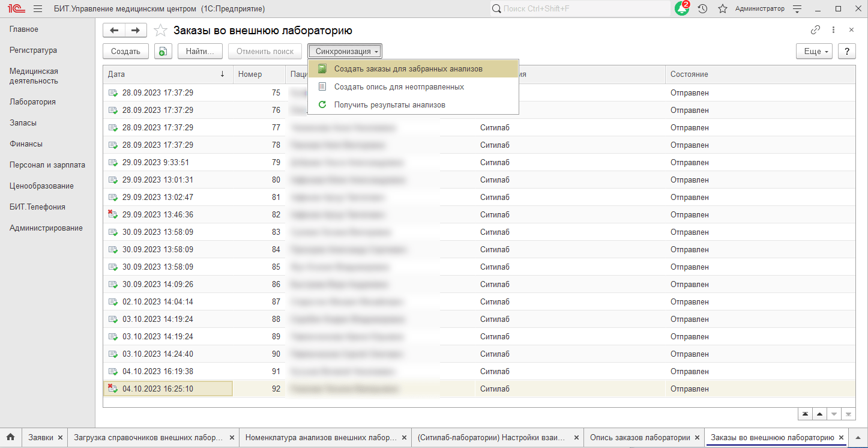The height and width of the screenshot is (448, 868).
Task: Click the favorites star in title bar
Action: tap(723, 9)
